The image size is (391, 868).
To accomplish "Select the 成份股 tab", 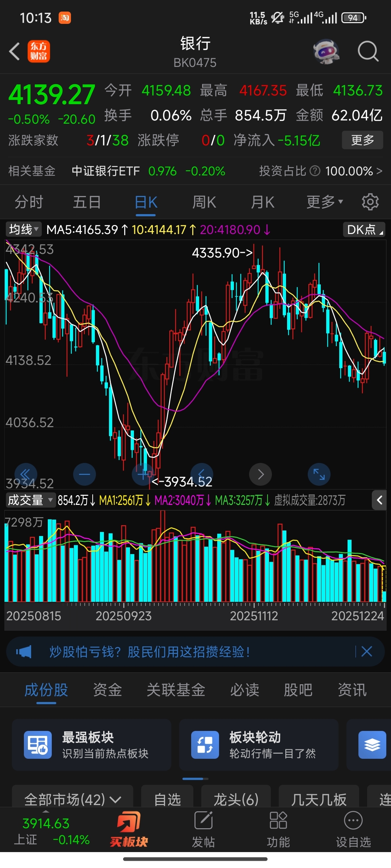I will [46, 690].
